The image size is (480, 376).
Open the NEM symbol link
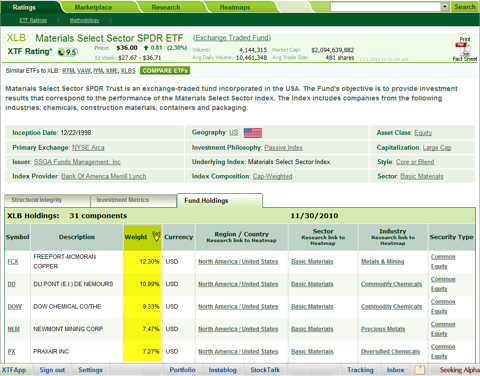pos(14,329)
